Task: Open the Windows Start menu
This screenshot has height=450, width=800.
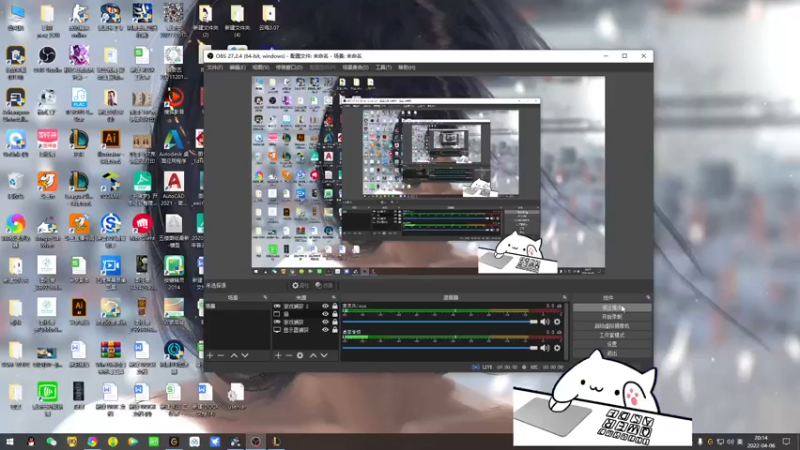Action: pos(10,442)
